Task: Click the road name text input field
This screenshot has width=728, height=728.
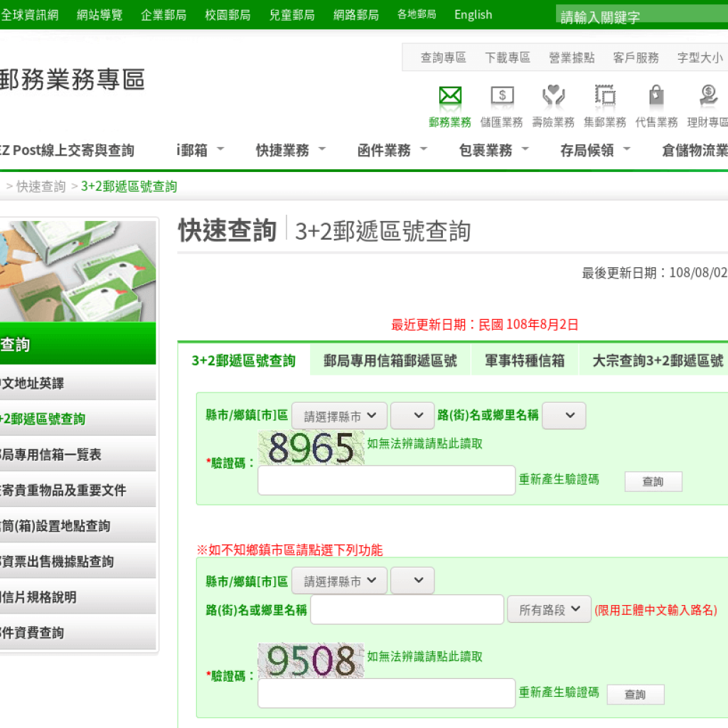Action: (407, 609)
